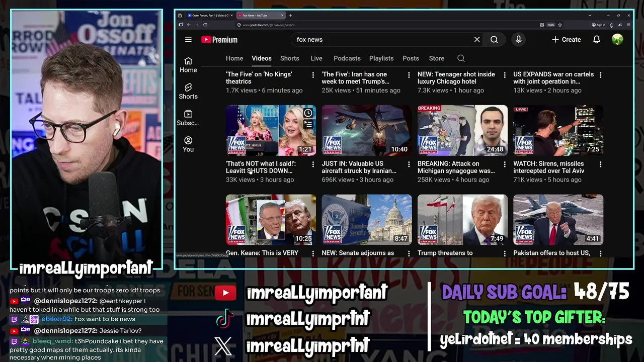Screen dimensions: 644x362
Task: Click Watch Later clock on Leavitt thumbnail
Action: click(x=308, y=113)
